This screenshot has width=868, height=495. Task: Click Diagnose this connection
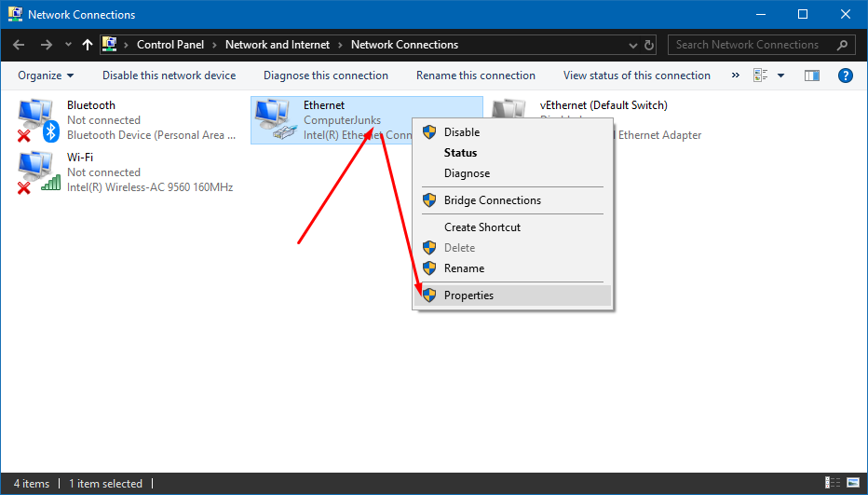pos(326,76)
